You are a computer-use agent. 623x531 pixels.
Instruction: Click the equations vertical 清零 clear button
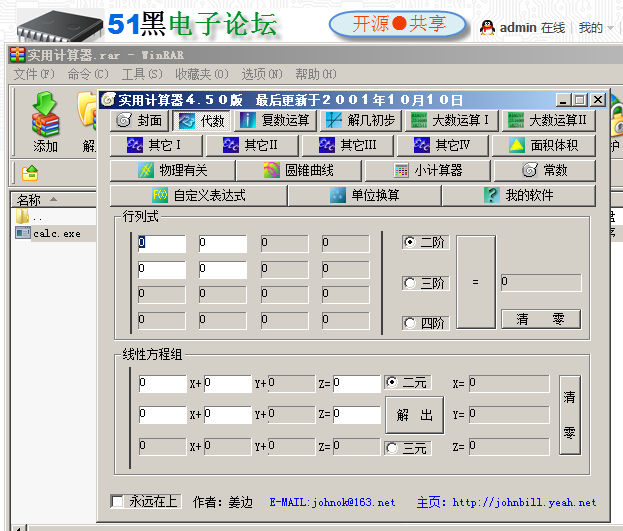point(570,415)
